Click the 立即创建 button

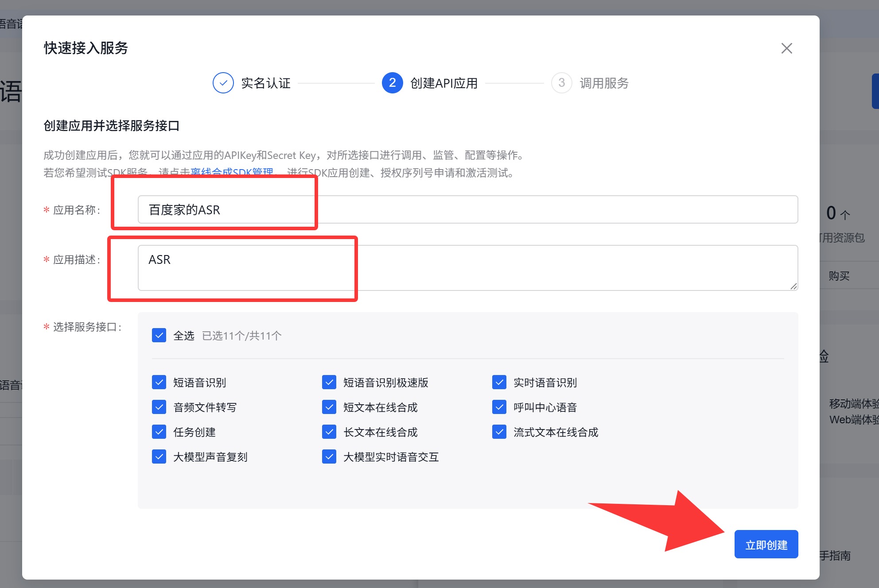(766, 544)
